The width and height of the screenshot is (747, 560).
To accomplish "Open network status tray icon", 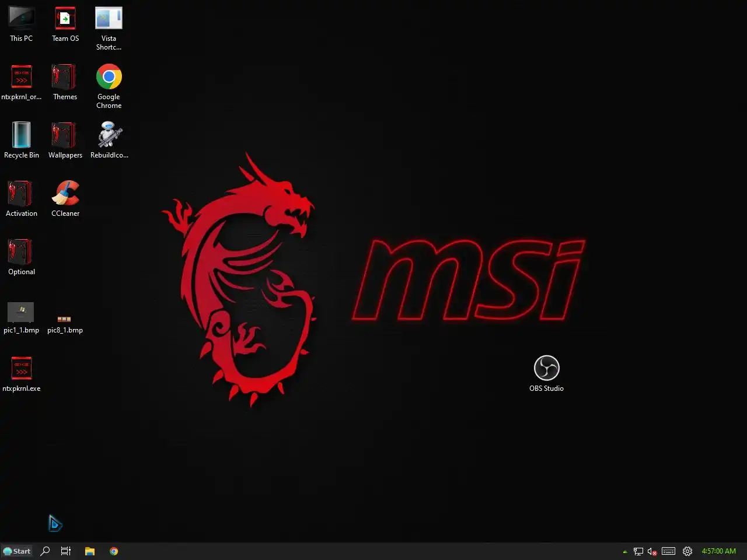I will pyautogui.click(x=638, y=551).
